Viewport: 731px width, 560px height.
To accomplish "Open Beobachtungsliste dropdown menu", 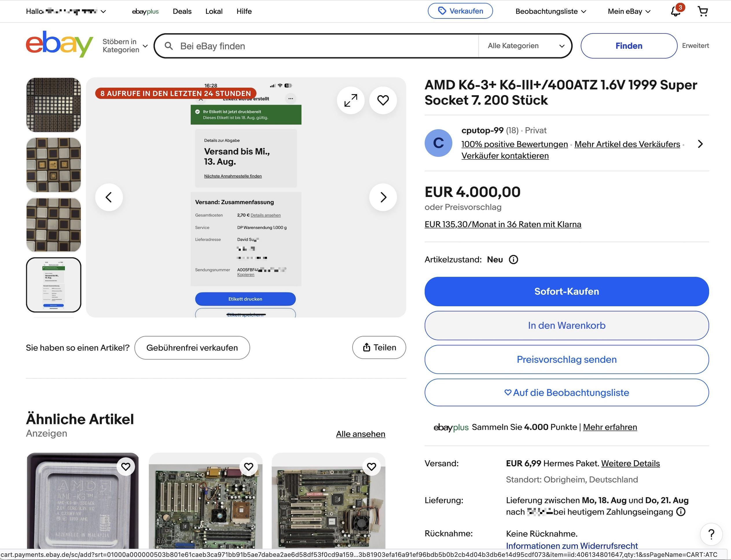I will 551,12.
